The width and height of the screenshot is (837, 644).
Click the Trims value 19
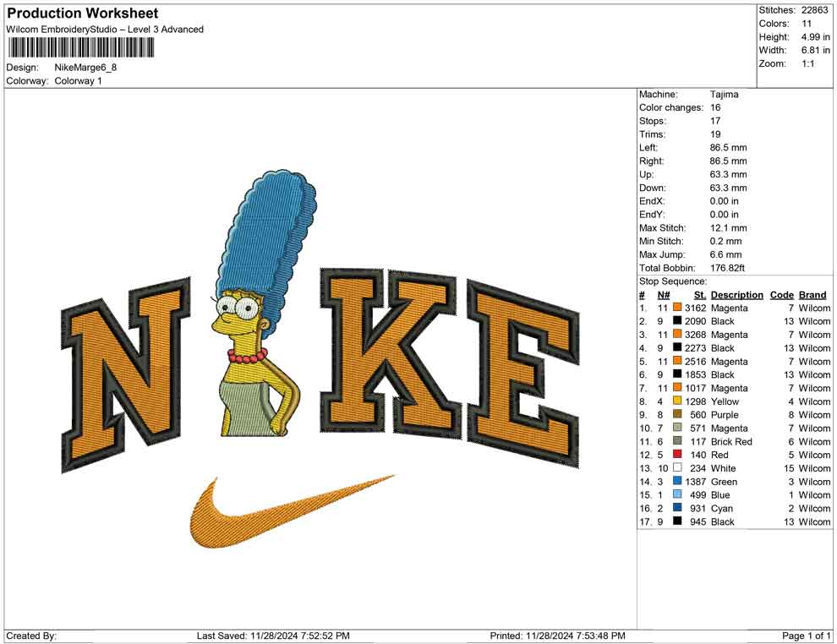click(x=714, y=134)
